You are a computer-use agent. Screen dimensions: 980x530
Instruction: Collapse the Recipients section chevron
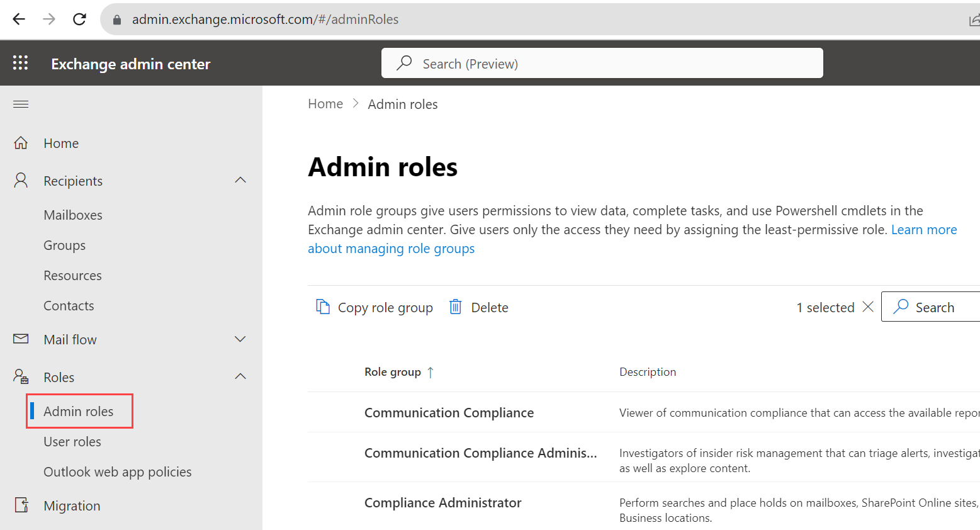coord(240,180)
